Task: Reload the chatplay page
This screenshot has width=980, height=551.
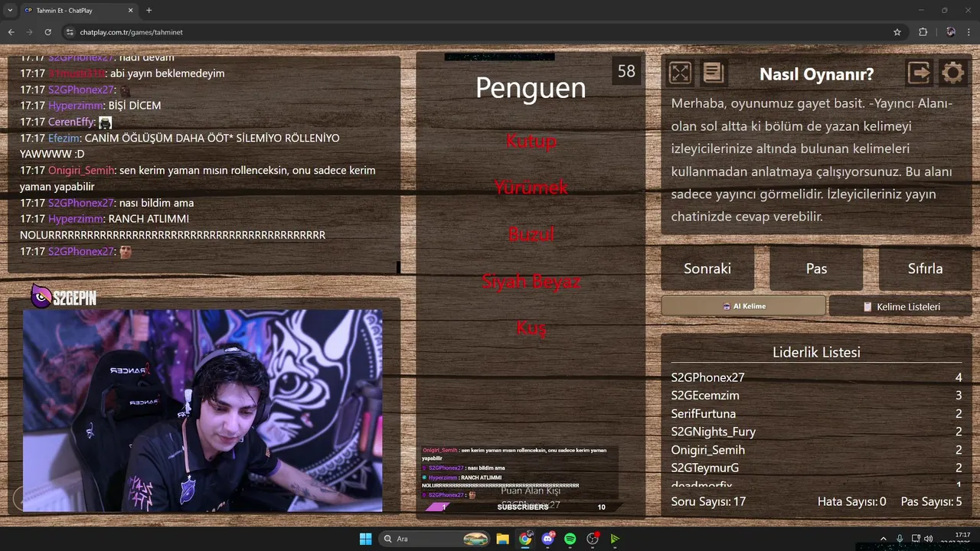Action: click(x=47, y=32)
